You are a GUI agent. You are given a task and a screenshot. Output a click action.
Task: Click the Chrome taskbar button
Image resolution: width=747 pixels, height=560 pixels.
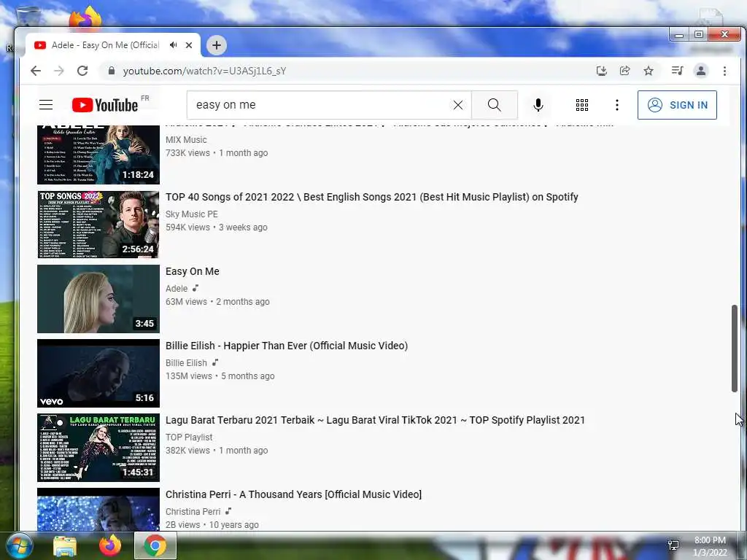tap(155, 545)
